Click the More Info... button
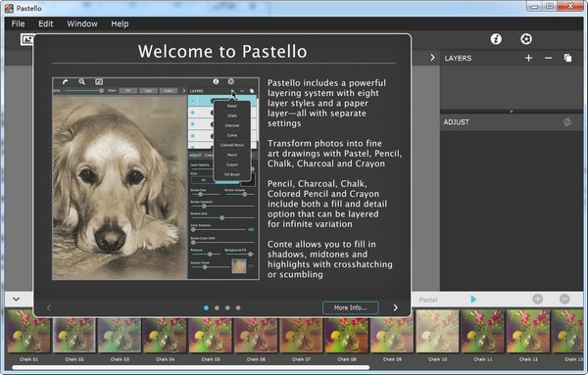 [350, 307]
